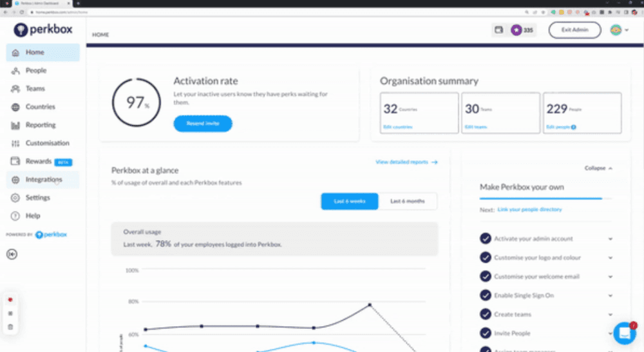Click the Integrations icon

15,180
